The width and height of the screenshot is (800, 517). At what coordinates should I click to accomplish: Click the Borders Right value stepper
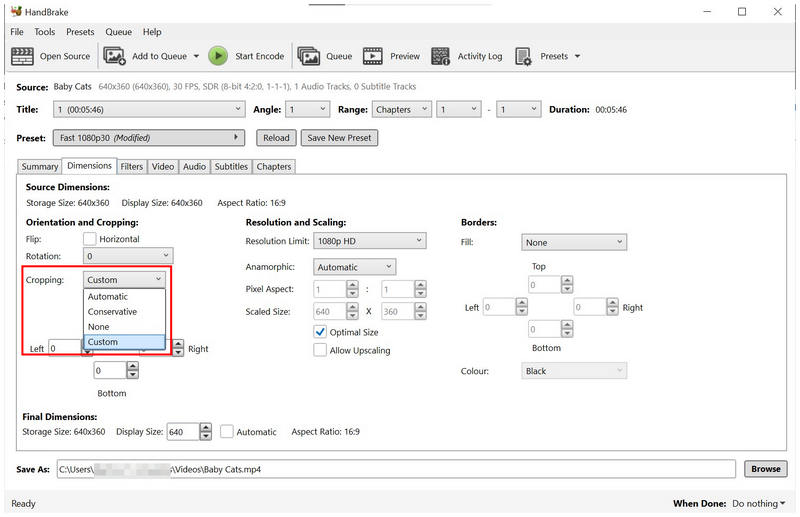pos(612,307)
